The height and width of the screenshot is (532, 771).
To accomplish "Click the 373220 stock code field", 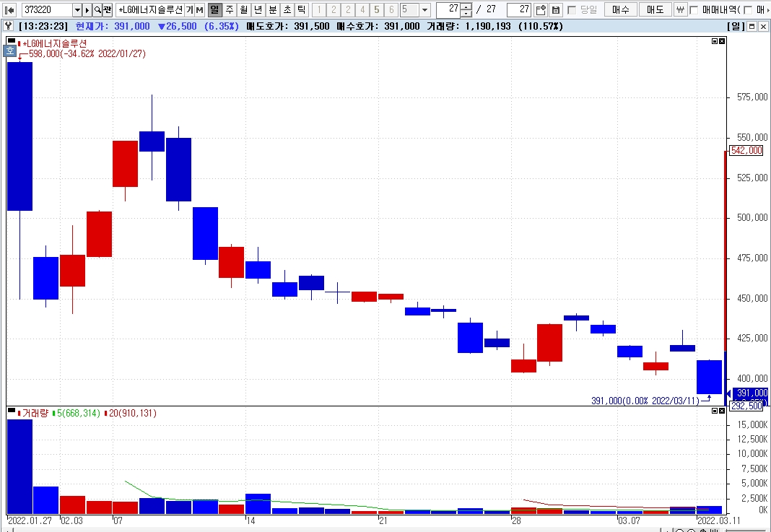I will click(x=47, y=9).
